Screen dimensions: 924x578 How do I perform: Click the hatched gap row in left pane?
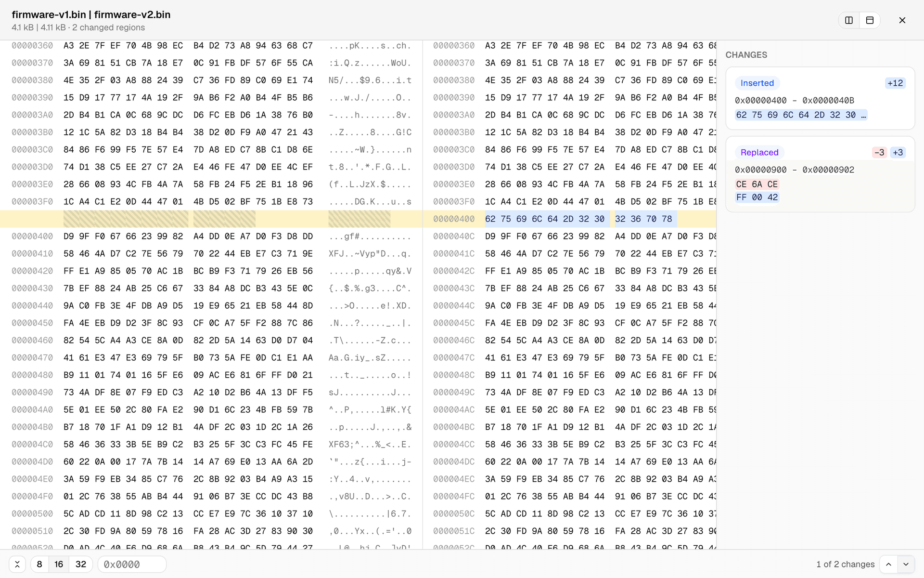coord(211,219)
